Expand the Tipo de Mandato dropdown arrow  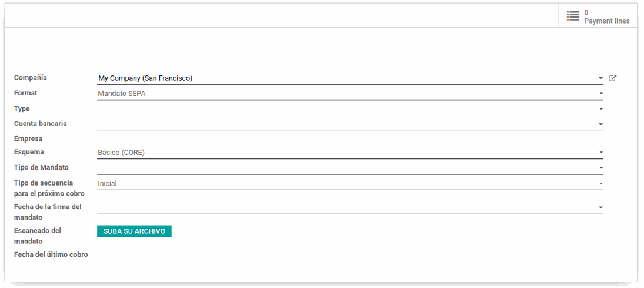tap(600, 168)
